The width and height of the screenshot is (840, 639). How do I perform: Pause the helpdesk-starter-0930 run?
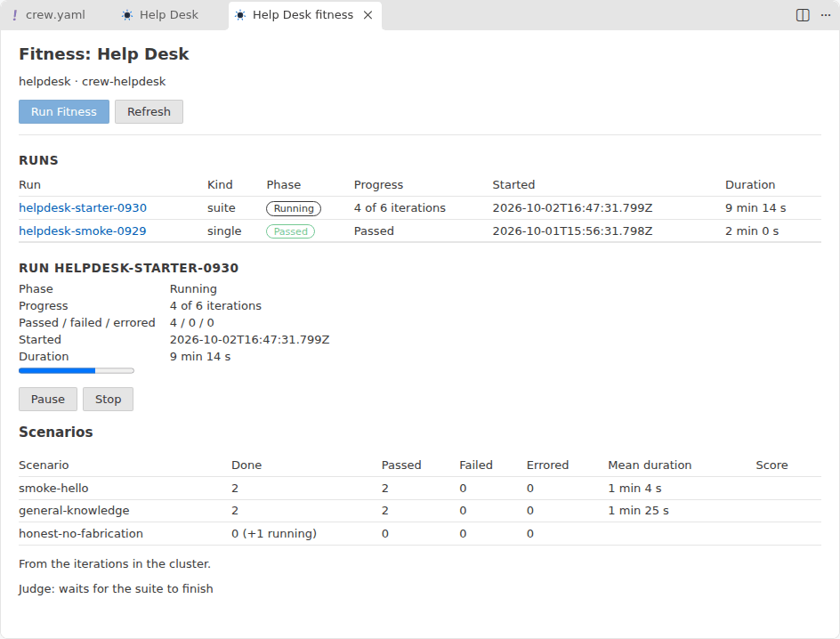point(48,399)
